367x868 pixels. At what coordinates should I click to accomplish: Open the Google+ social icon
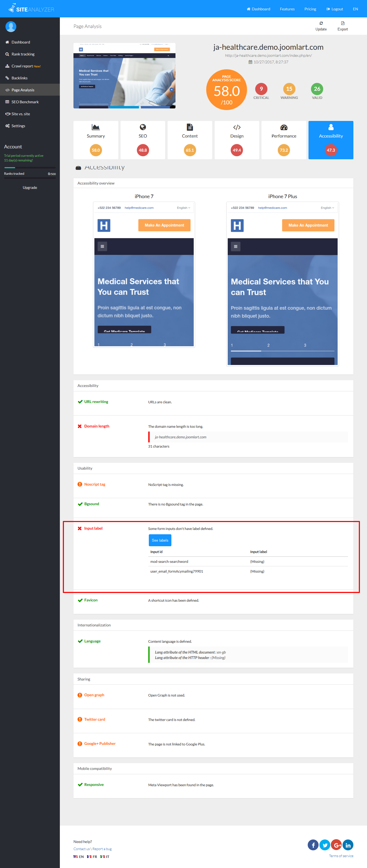tap(336, 845)
